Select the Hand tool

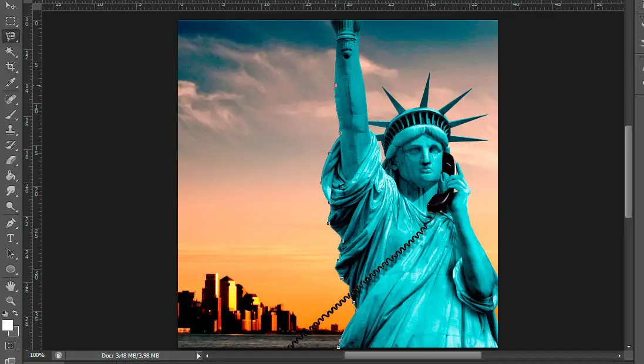coord(11,285)
